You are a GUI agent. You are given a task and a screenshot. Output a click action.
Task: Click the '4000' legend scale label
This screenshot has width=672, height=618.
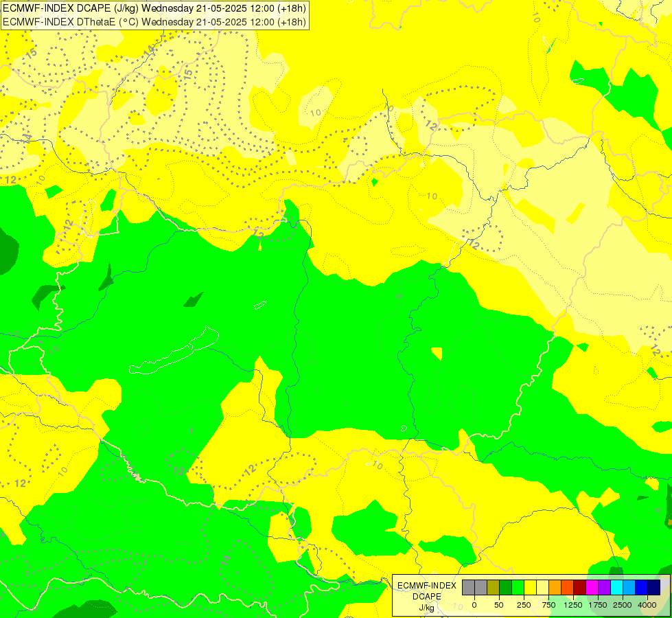(x=647, y=605)
